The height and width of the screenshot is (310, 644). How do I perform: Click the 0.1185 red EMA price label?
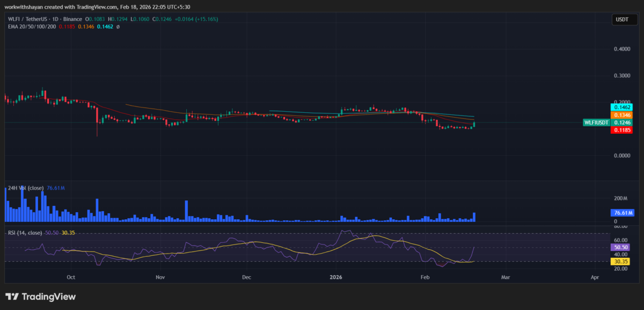[x=621, y=129]
